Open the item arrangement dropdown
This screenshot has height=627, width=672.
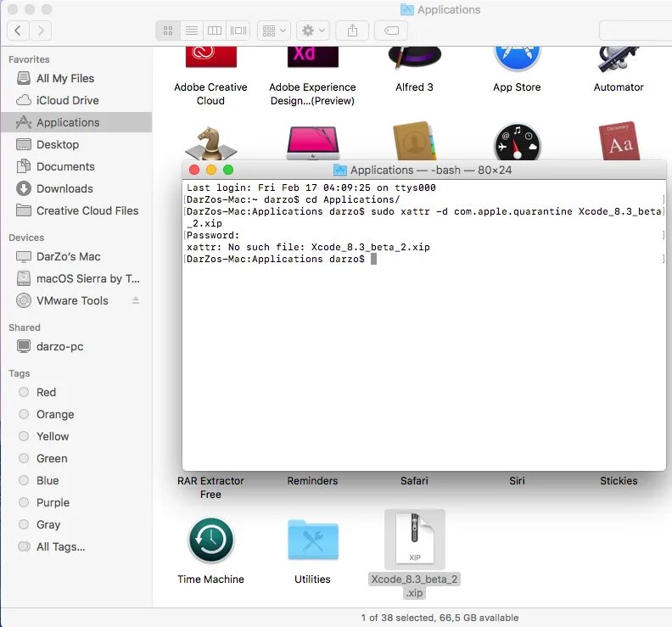coord(274,31)
